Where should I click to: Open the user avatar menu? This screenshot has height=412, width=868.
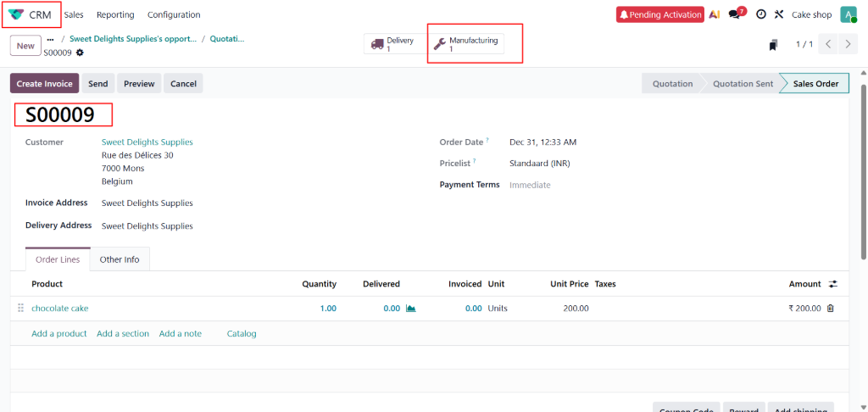(x=848, y=14)
